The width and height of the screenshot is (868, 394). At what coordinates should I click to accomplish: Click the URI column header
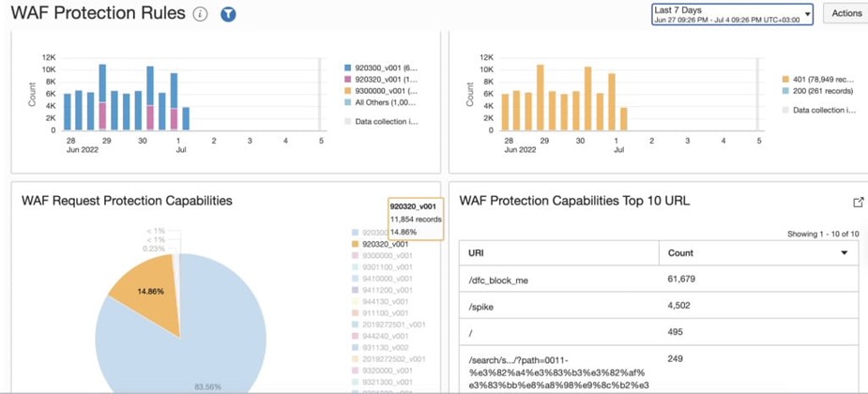[477, 253]
